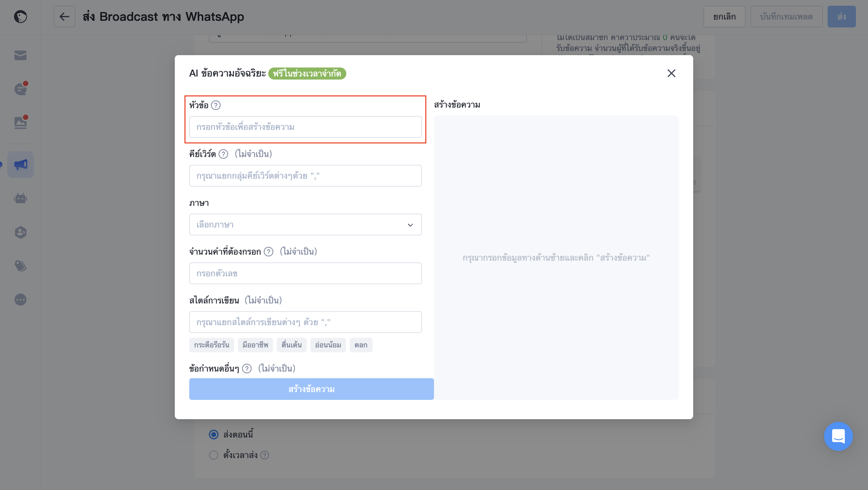Click the บันทึกเทมเพลต save template button
Screen dimensions: 868x490
click(786, 17)
